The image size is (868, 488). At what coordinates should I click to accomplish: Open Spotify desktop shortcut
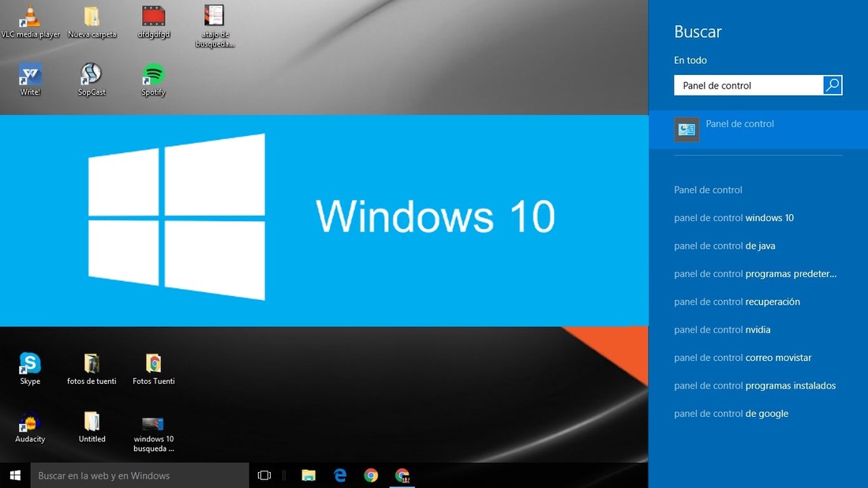[x=153, y=80]
